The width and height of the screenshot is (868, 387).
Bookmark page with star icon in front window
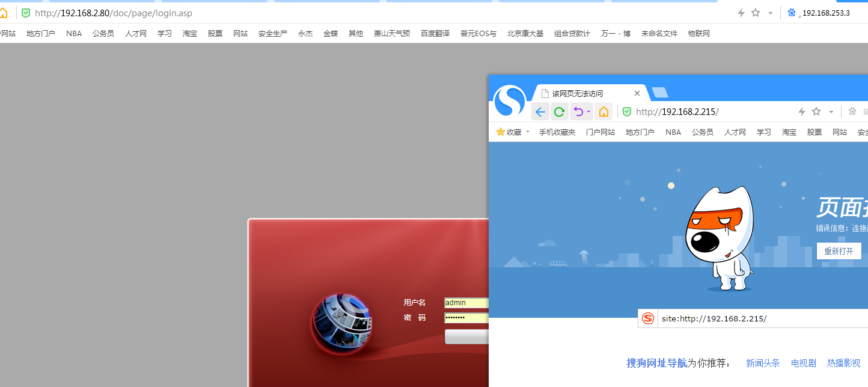[816, 111]
